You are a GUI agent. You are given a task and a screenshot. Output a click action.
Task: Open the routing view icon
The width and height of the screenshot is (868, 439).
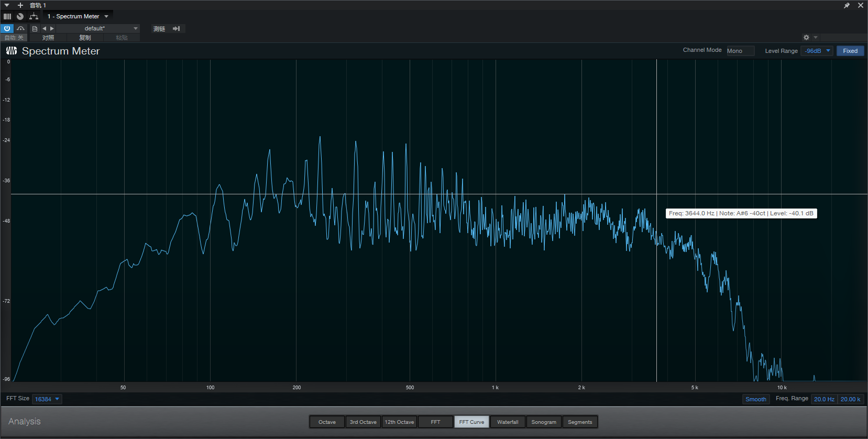point(34,16)
